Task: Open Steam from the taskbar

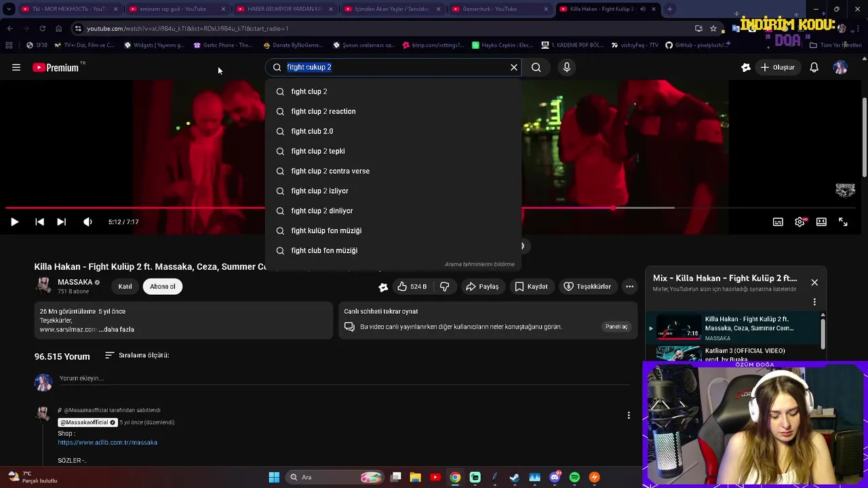Action: click(x=515, y=477)
